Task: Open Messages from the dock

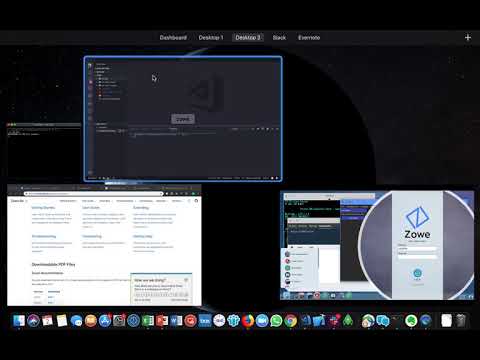Action: click(76, 321)
